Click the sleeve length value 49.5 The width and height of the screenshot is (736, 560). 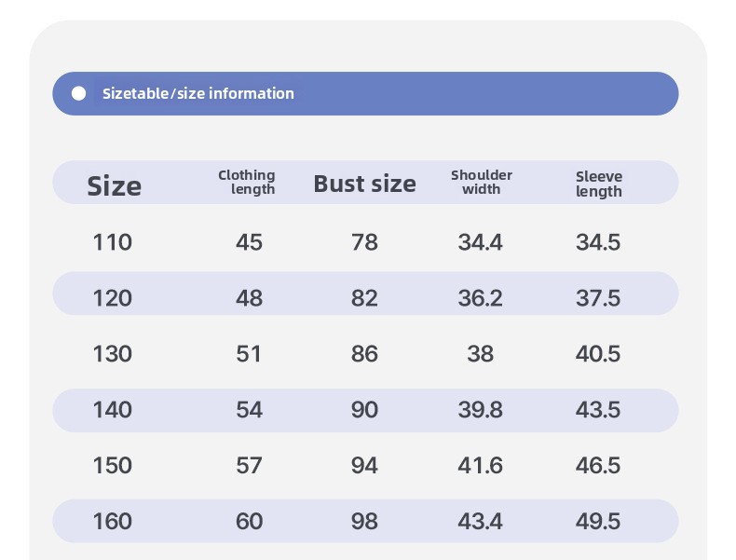coord(598,521)
